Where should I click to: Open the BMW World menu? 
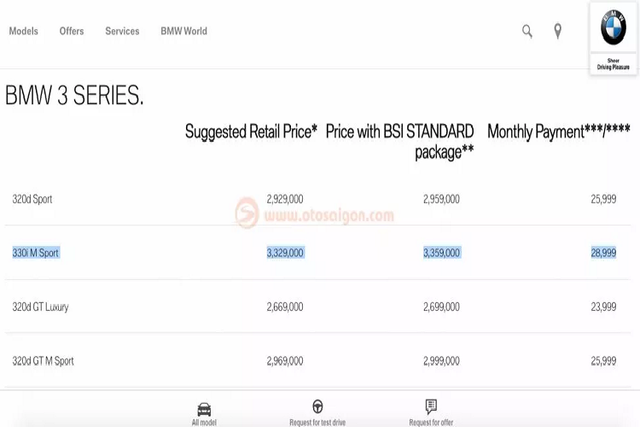184,31
